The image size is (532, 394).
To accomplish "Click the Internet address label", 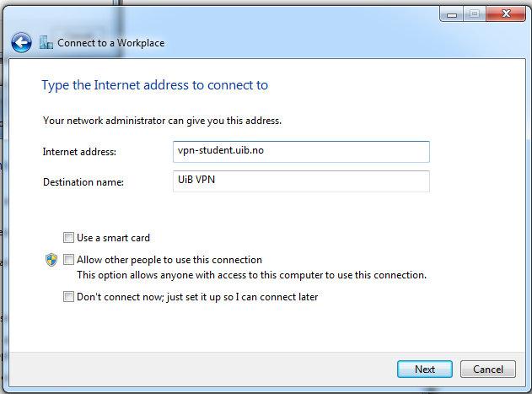I will (x=79, y=152).
